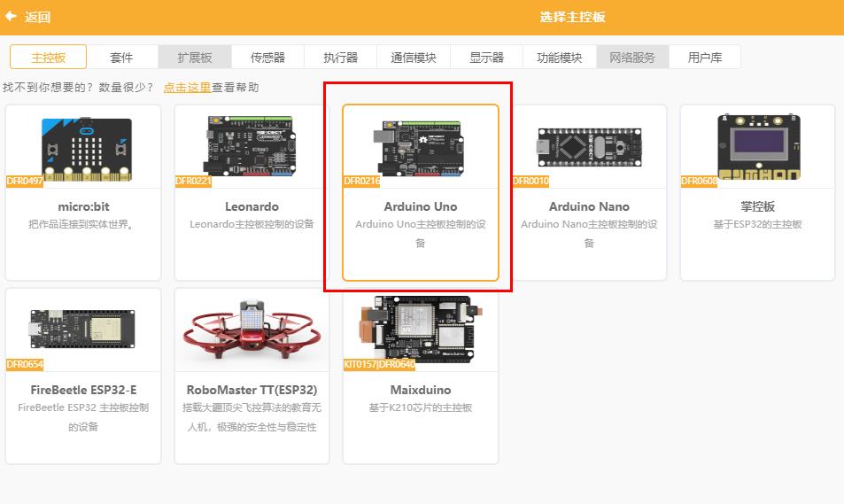The image size is (844, 504).
Task: Click the 基于K210芯片的主控板 description
Action: point(421,407)
